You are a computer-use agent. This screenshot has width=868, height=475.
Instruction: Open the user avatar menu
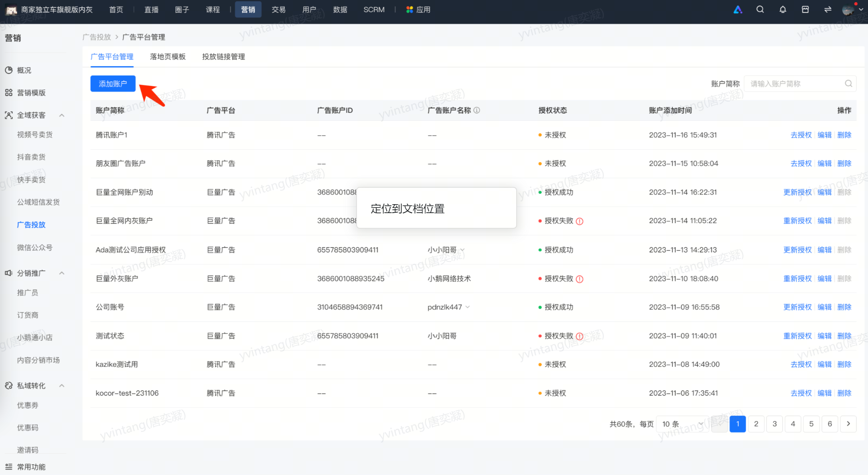852,10
